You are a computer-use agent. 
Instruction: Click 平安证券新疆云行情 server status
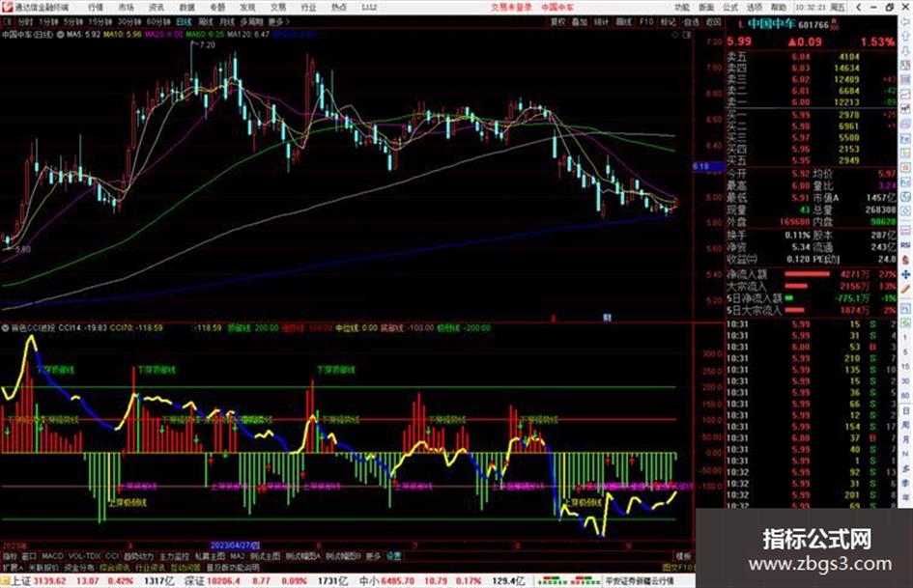click(x=640, y=581)
